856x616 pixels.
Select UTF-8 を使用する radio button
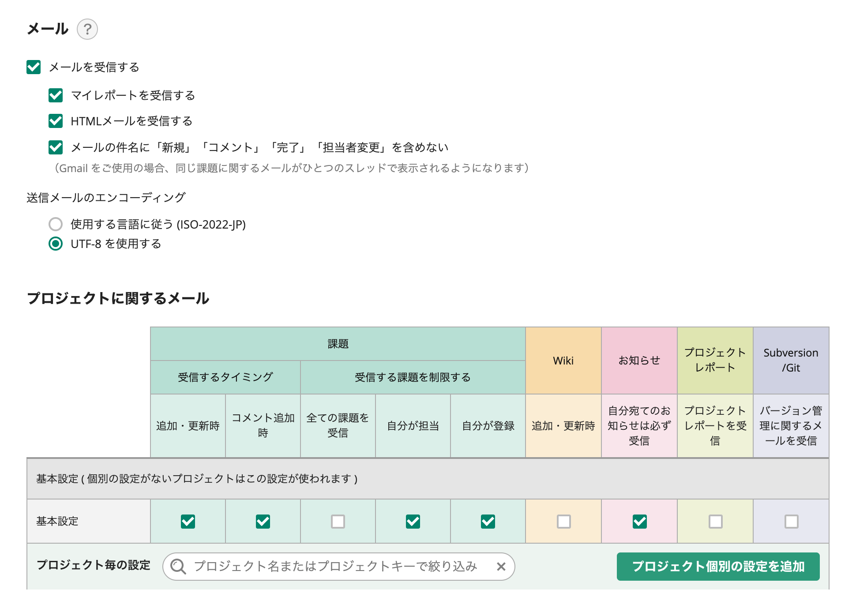coord(56,244)
